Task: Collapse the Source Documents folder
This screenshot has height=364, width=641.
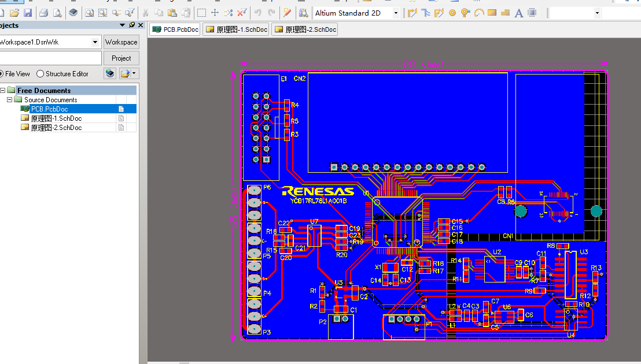Action: [x=9, y=99]
